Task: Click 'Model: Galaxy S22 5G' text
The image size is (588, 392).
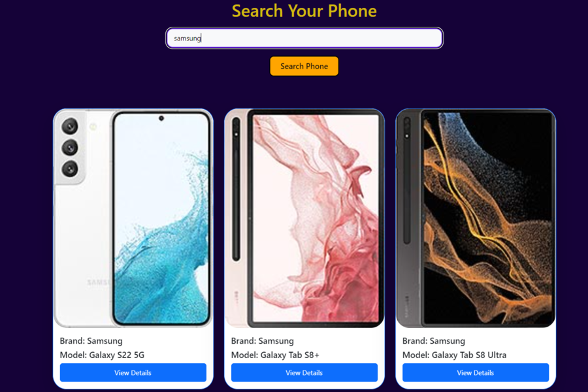Action: [102, 355]
